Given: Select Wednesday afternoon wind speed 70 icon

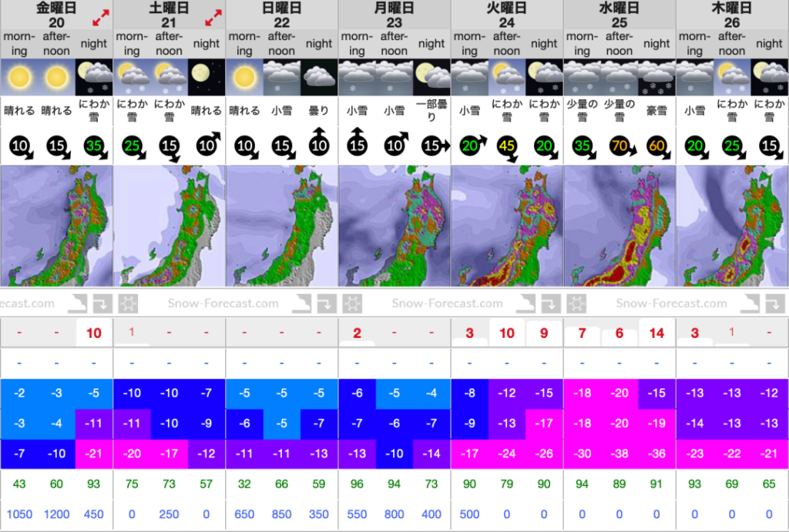Looking at the screenshot, I should pyautogui.click(x=623, y=147).
